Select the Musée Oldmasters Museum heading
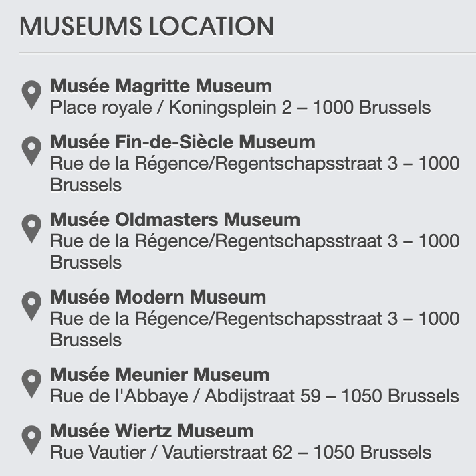This screenshot has height=476, width=476. (175, 219)
